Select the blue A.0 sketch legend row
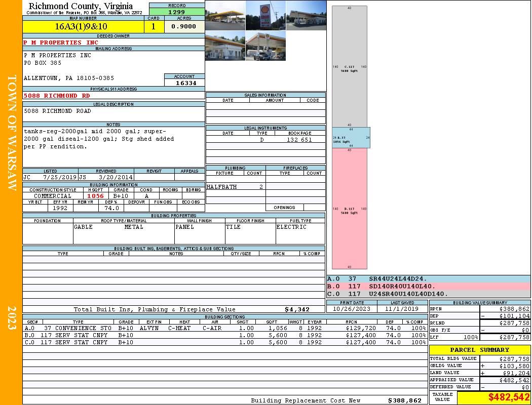 click(429, 279)
